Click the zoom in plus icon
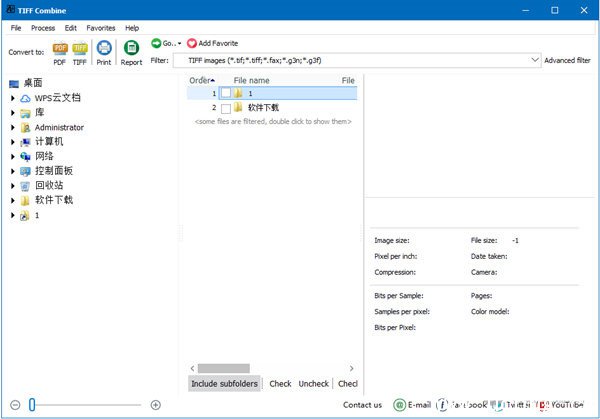The image size is (600, 419). coord(155,405)
